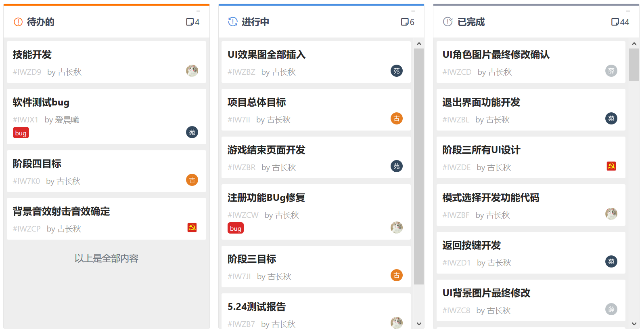Click the flag avatar on 背景音效射击音效确定 card

pyautogui.click(x=192, y=228)
